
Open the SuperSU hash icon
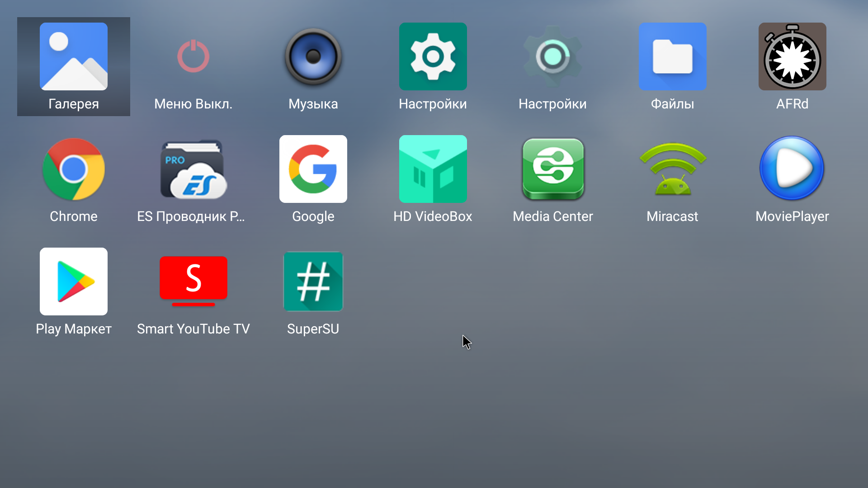coord(313,282)
